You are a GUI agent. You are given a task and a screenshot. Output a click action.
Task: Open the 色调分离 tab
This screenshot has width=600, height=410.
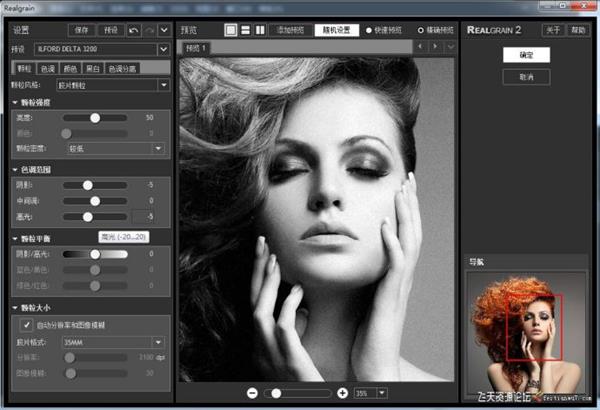click(122, 68)
